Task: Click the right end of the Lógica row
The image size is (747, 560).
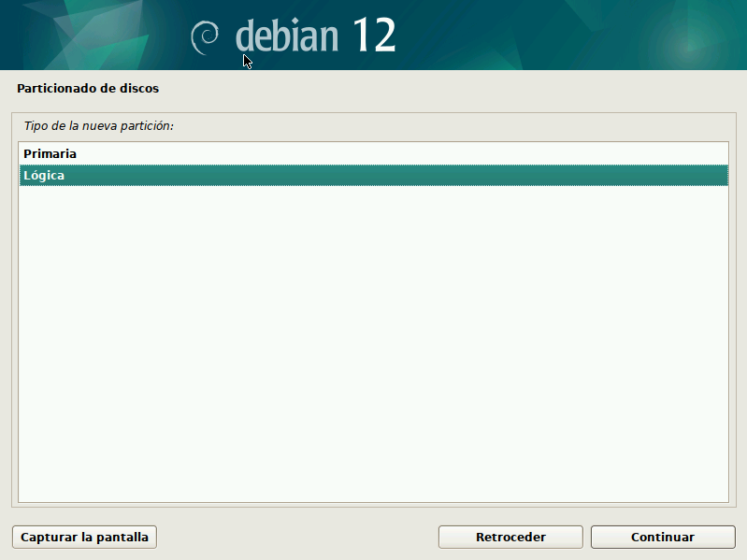Action: (x=692, y=176)
